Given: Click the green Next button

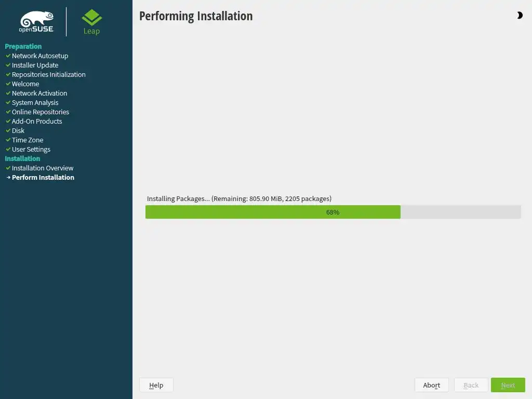Looking at the screenshot, I should (508, 385).
